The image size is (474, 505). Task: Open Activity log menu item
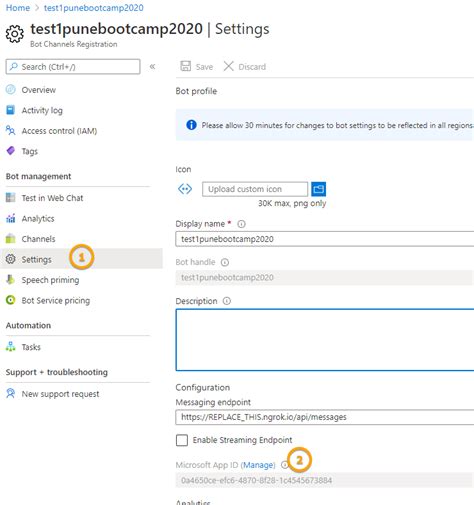(42, 110)
